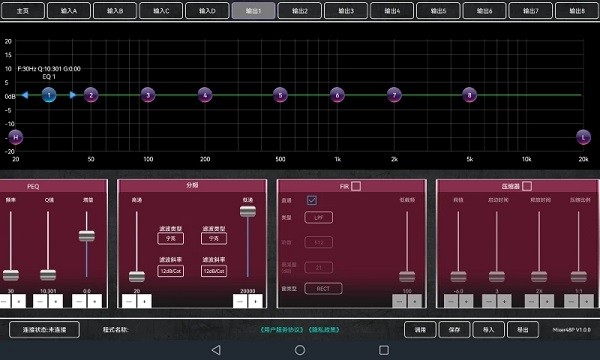Switch to the 输入D tab

[x=207, y=11]
